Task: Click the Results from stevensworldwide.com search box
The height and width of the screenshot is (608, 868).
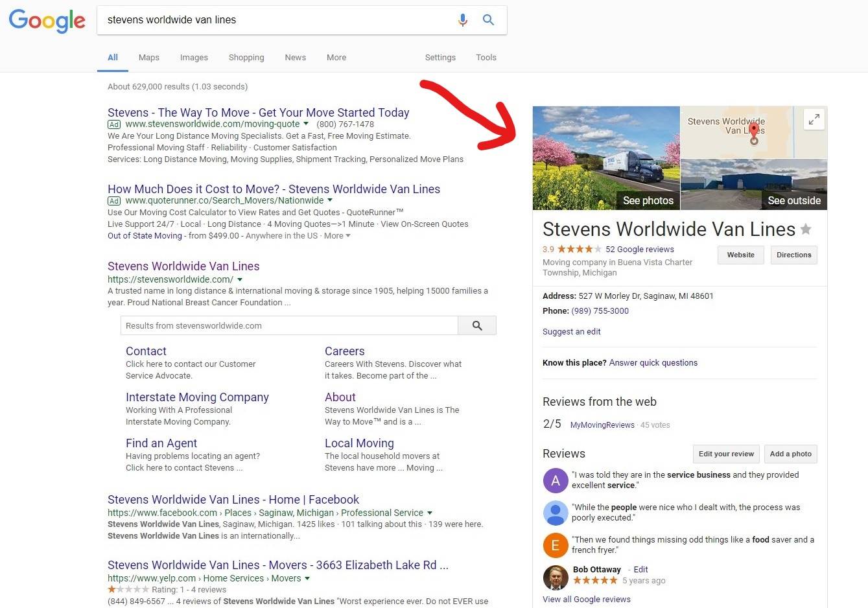Action: (x=289, y=325)
